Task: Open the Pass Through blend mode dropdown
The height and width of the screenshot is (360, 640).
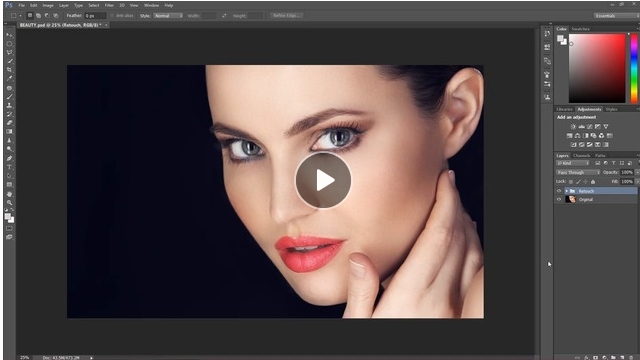Action: [578, 173]
